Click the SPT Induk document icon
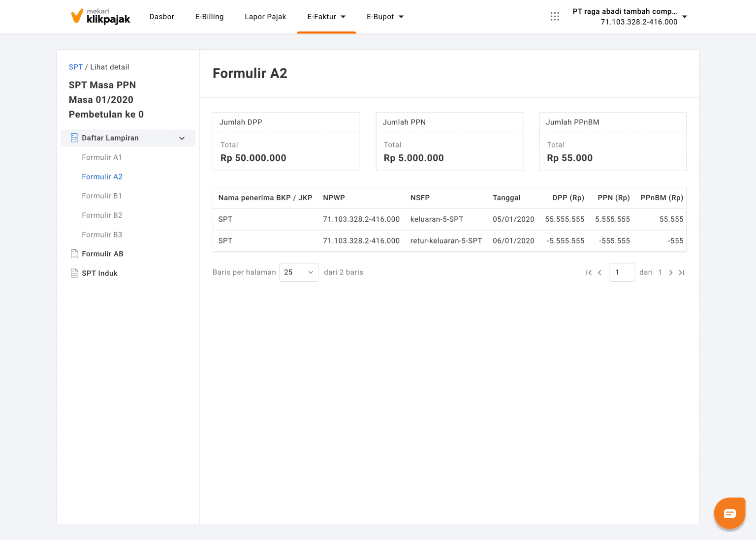The height and width of the screenshot is (540, 756). tap(74, 273)
